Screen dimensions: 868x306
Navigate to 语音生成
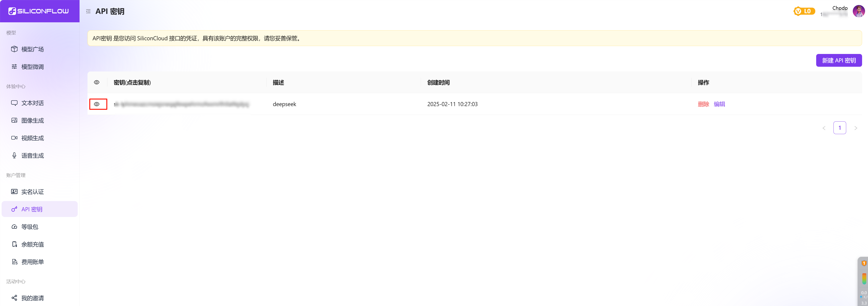click(32, 156)
